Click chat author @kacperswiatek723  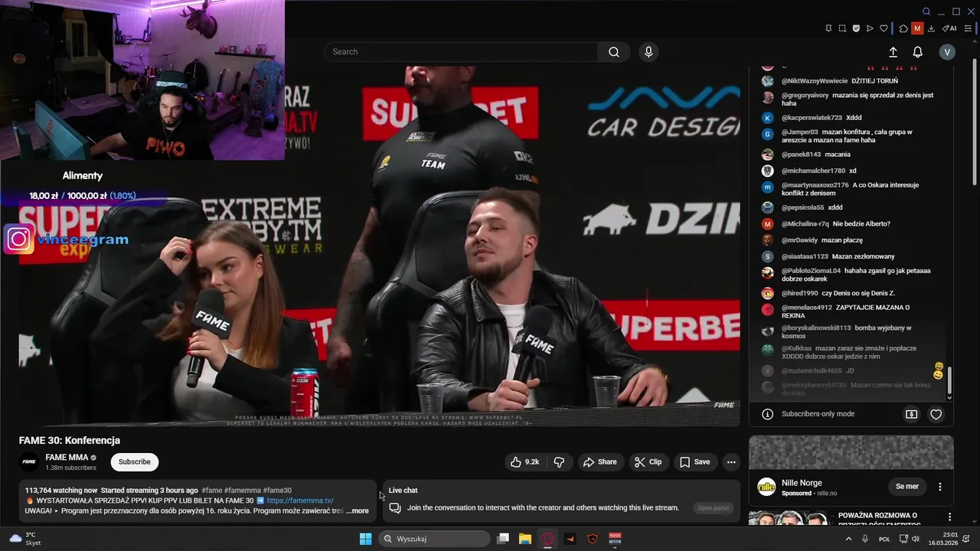812,118
